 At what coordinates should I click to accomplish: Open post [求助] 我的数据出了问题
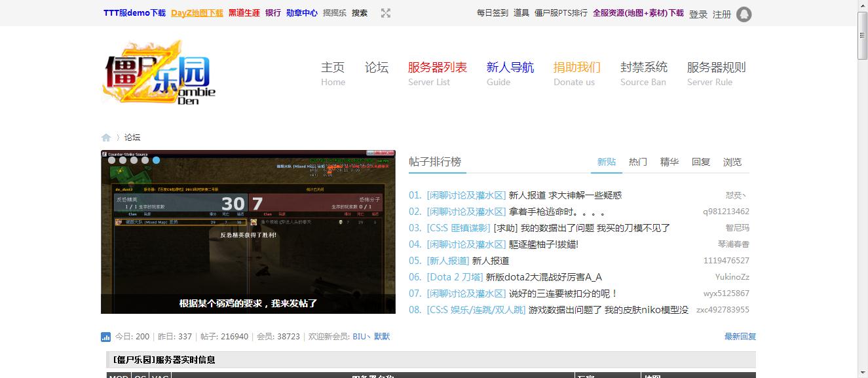(x=582, y=228)
